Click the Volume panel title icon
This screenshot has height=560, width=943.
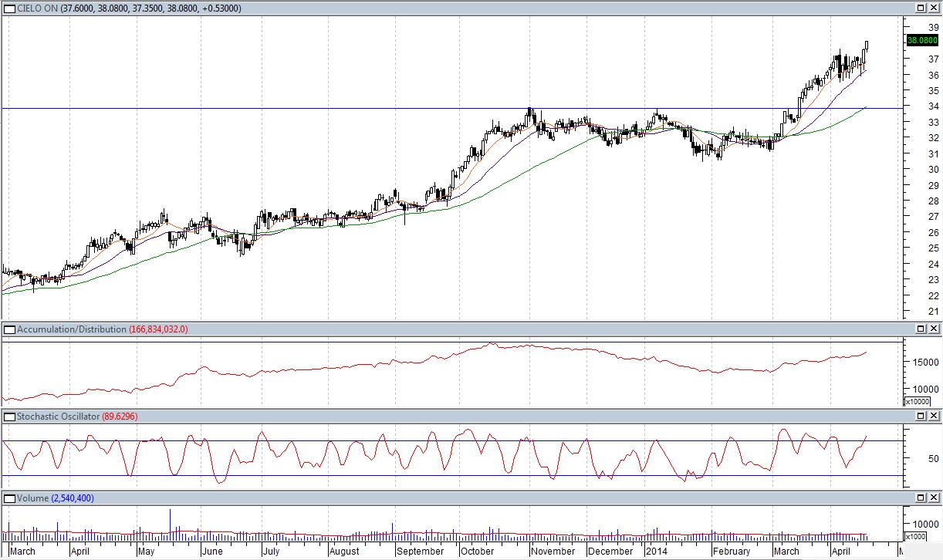pos(9,499)
